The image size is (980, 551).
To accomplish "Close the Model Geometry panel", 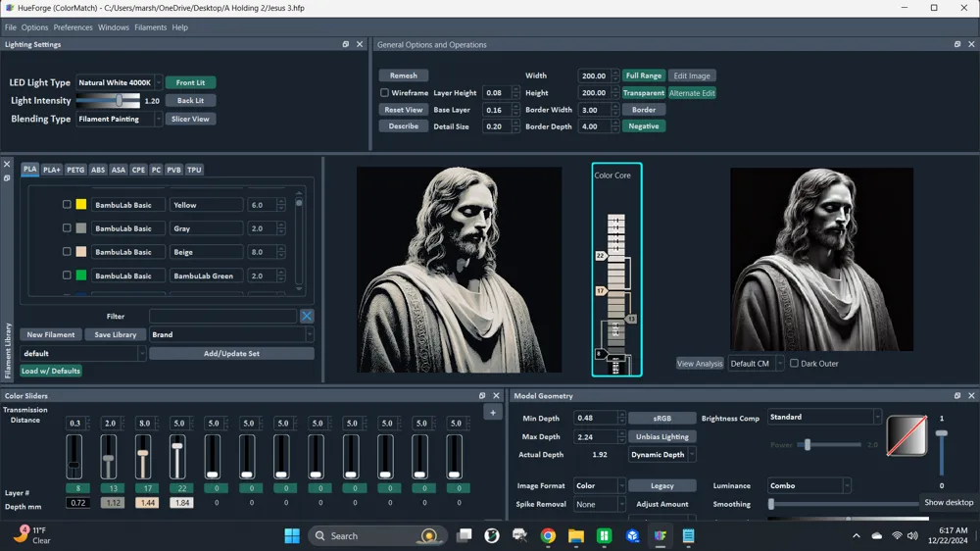I will (x=971, y=396).
